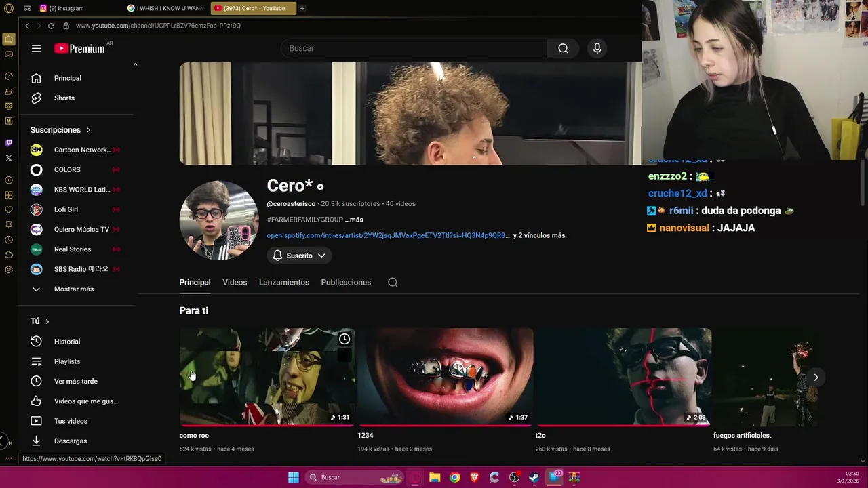Open extensions cube icon in Opera sidebar
The height and width of the screenshot is (488, 868).
click(x=9, y=254)
